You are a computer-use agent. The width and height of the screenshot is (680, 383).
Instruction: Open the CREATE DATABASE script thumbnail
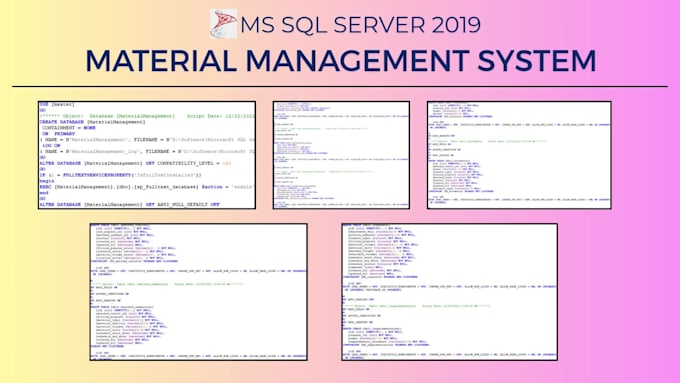(147, 155)
